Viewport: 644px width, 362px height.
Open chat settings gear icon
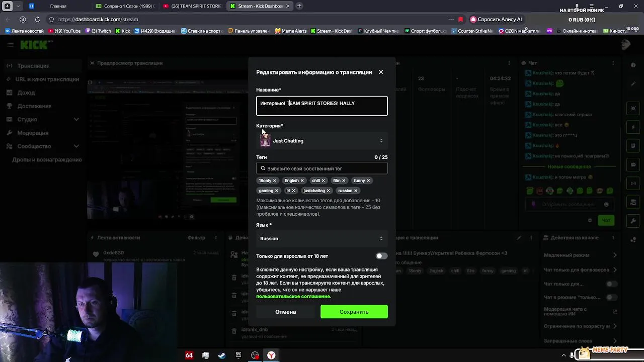click(590, 220)
